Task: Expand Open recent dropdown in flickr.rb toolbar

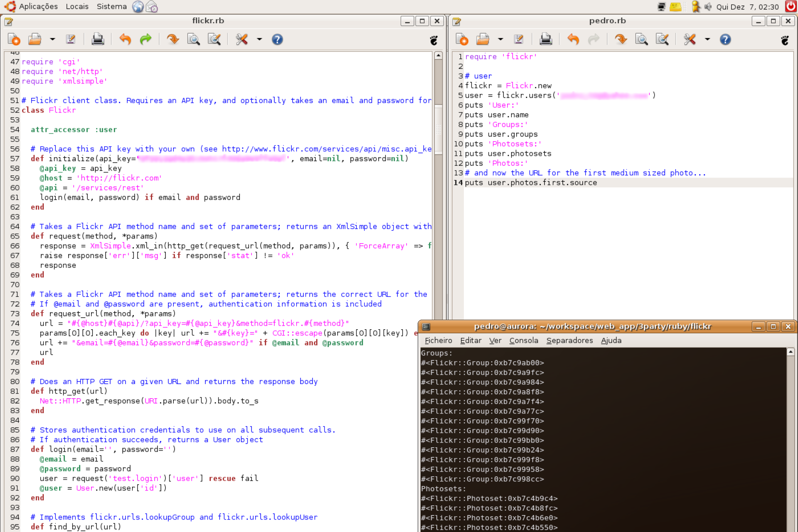Action: click(52, 39)
